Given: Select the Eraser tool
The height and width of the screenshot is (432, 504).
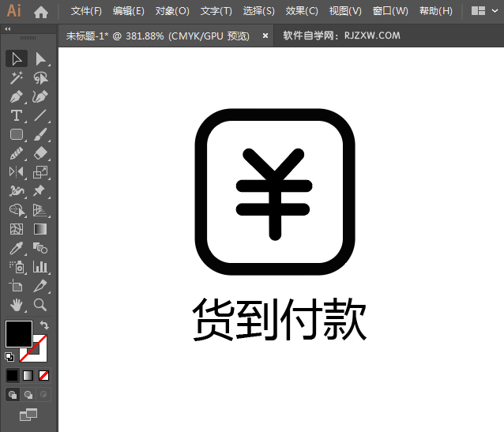Looking at the screenshot, I should (x=40, y=153).
